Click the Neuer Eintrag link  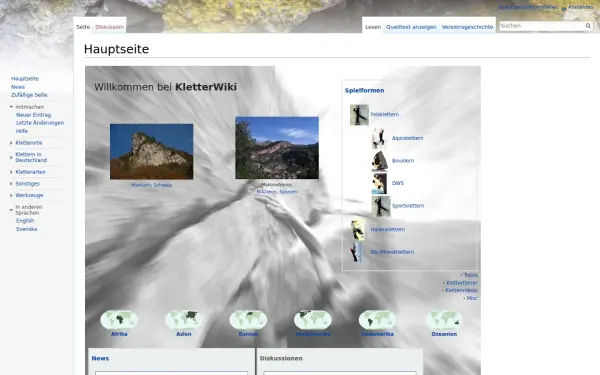tap(33, 115)
